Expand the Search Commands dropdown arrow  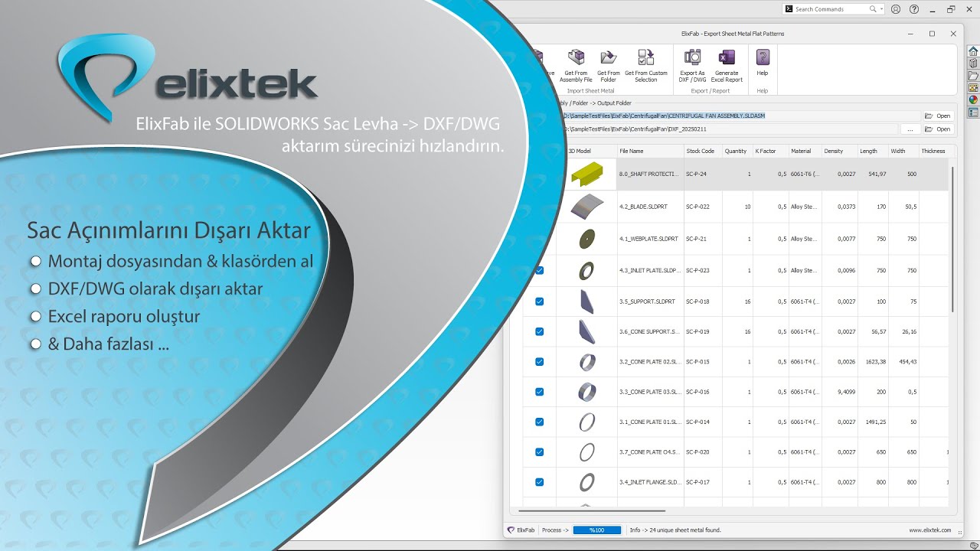[x=881, y=9]
